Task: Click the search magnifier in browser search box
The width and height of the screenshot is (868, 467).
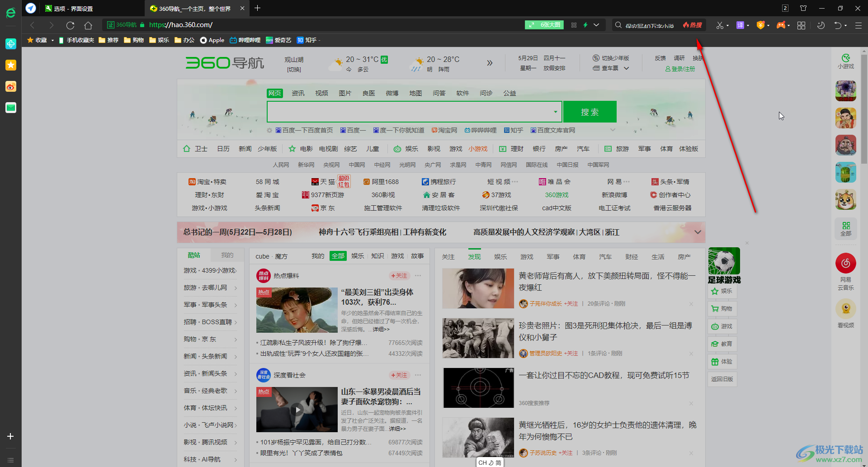Action: pos(618,25)
